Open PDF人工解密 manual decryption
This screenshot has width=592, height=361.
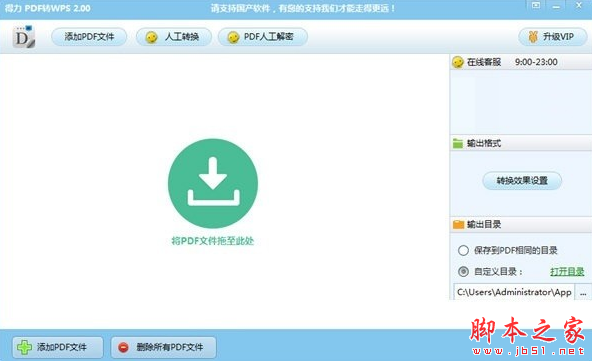[263, 37]
